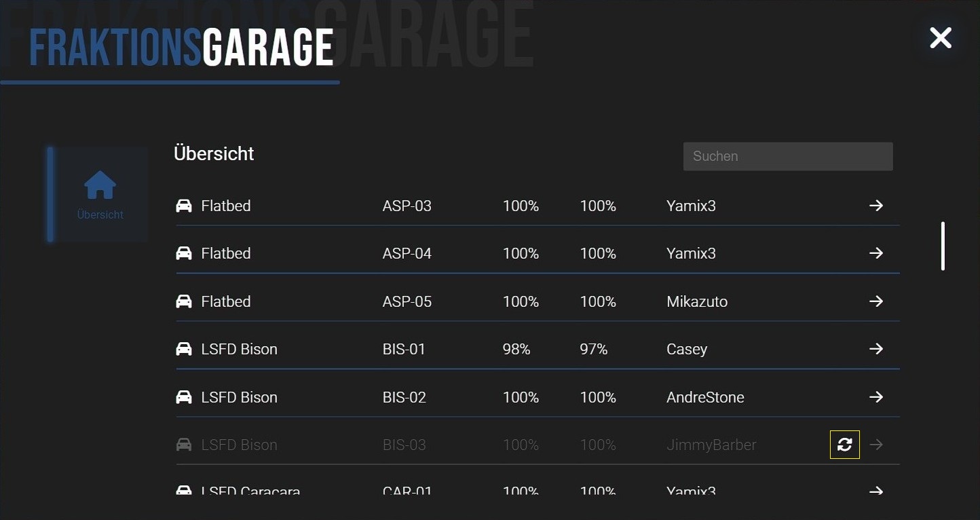Click car icon of BIS-01 row
The height and width of the screenshot is (520, 980).
(184, 349)
